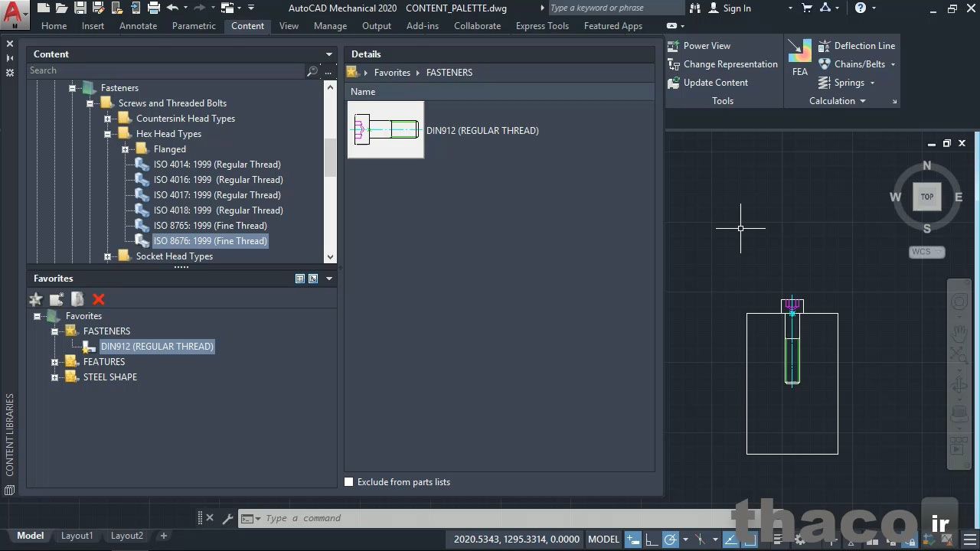Click in the Content search field

tap(166, 70)
